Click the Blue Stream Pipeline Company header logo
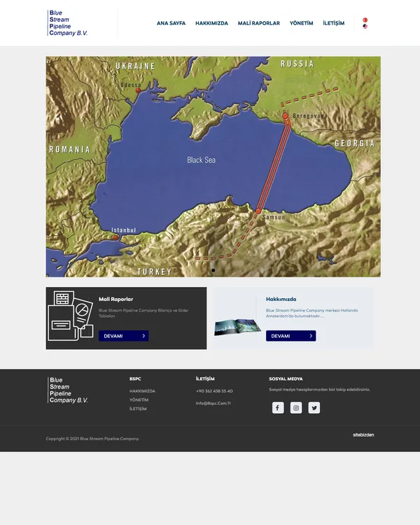The height and width of the screenshot is (525, 420). click(x=67, y=23)
